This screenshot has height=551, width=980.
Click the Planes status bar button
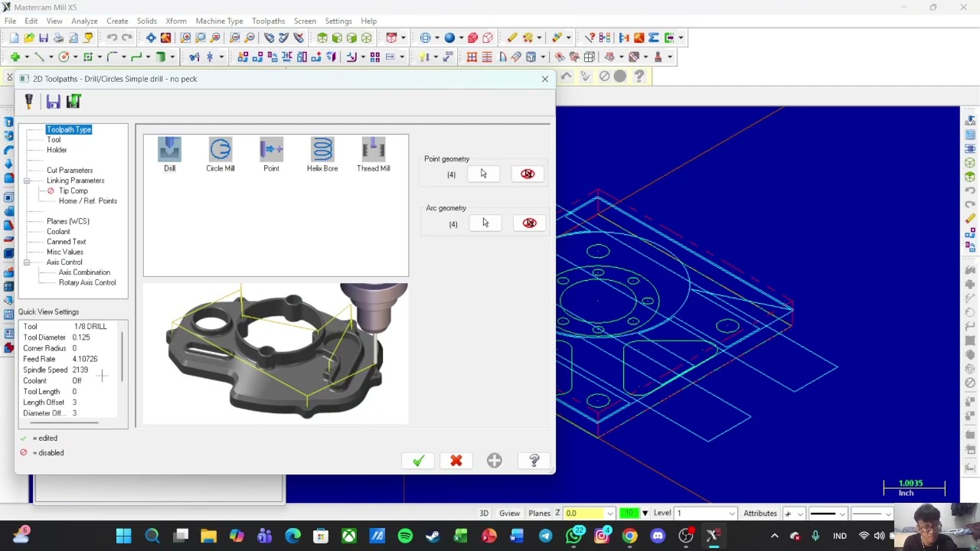tap(539, 514)
